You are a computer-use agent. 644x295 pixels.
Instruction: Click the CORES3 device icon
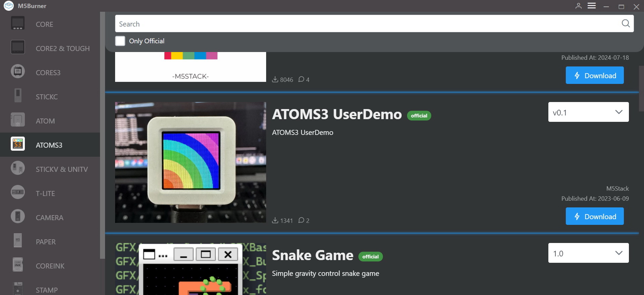[x=17, y=71]
